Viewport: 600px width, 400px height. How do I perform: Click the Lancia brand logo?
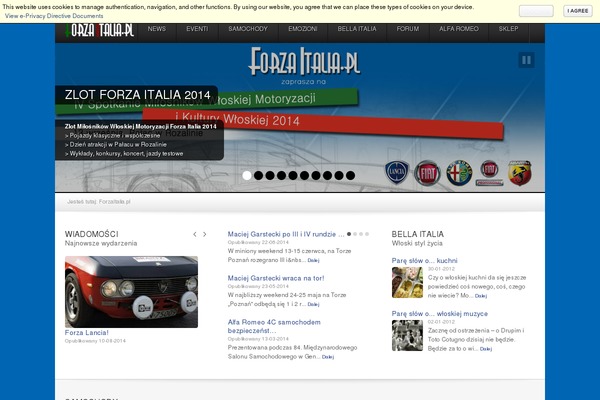coord(397,173)
